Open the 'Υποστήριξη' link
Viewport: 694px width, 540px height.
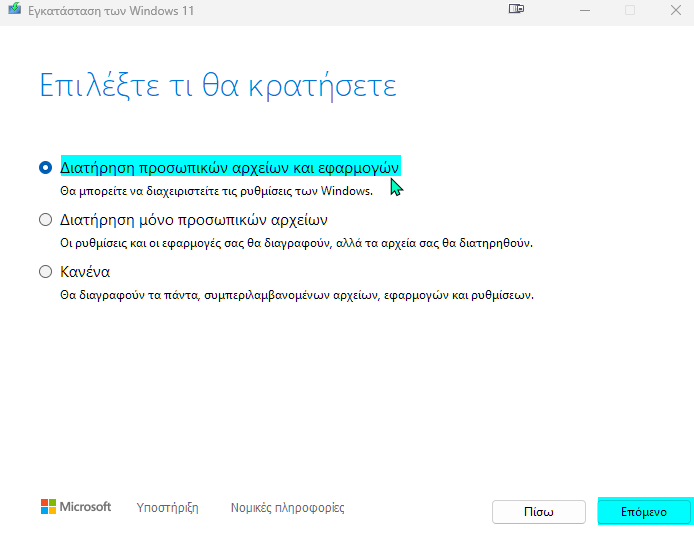167,507
